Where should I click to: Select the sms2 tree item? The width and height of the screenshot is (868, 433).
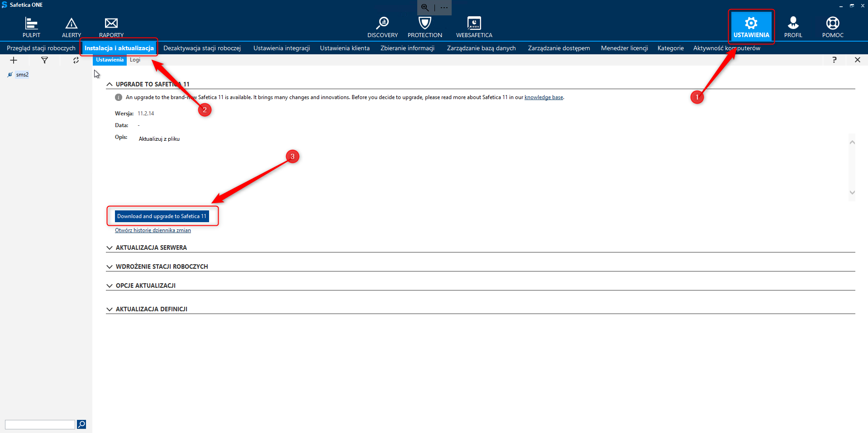point(22,75)
